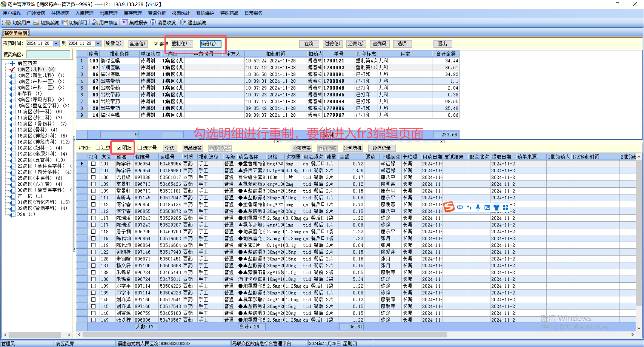Open the 库存管理 menu
The height and width of the screenshot is (347, 644).
tap(133, 13)
